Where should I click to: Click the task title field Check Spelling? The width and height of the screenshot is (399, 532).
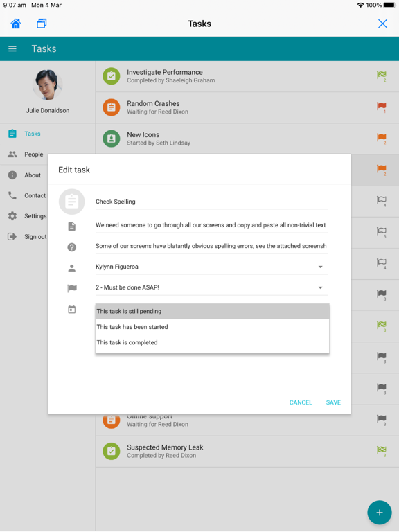click(x=212, y=202)
